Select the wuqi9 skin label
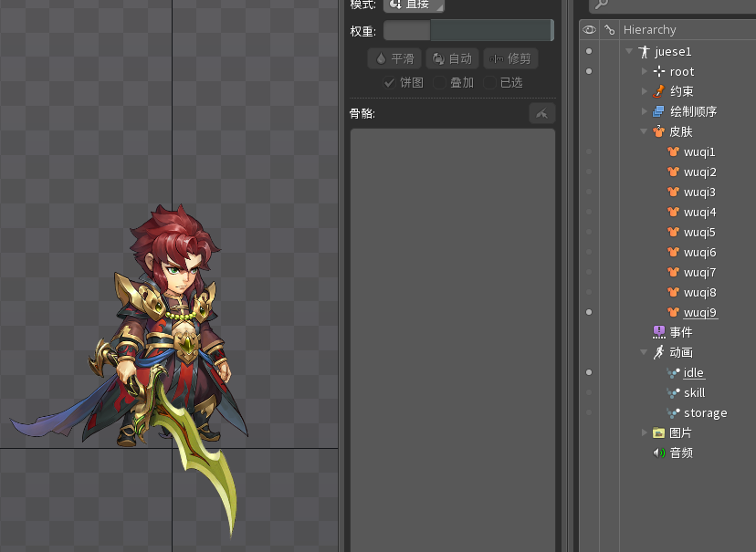This screenshot has width=756, height=552. [700, 313]
